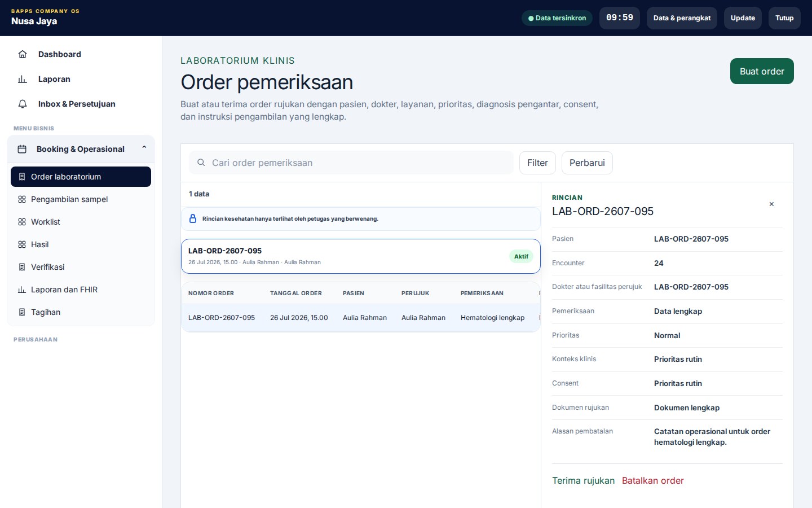Open Pengambilan sampel page
The width and height of the screenshot is (812, 508).
(81, 199)
